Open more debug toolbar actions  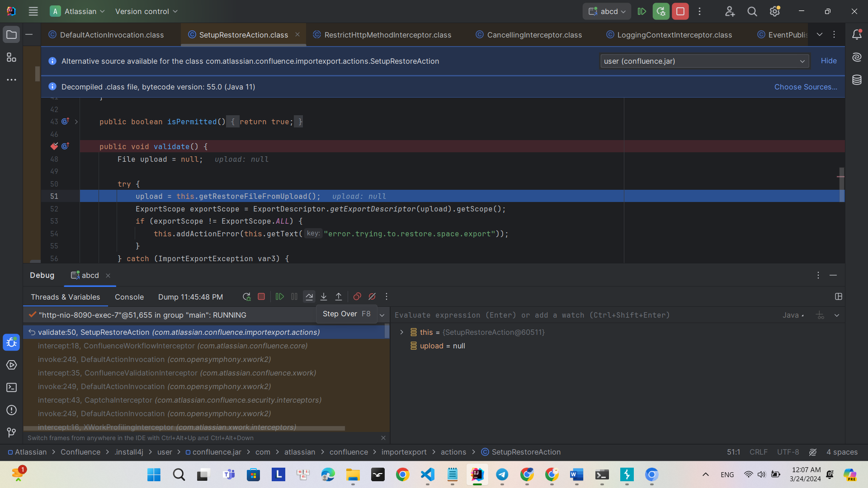coord(387,296)
